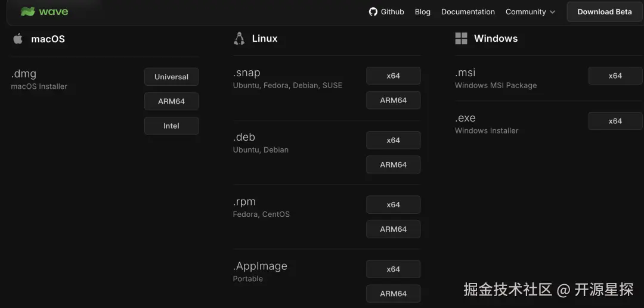Click the Windows logo icon
This screenshot has height=308, width=644.
click(x=461, y=39)
